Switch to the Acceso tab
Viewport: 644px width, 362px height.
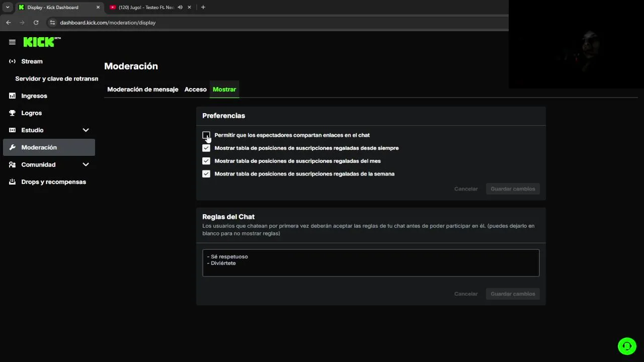(x=195, y=89)
